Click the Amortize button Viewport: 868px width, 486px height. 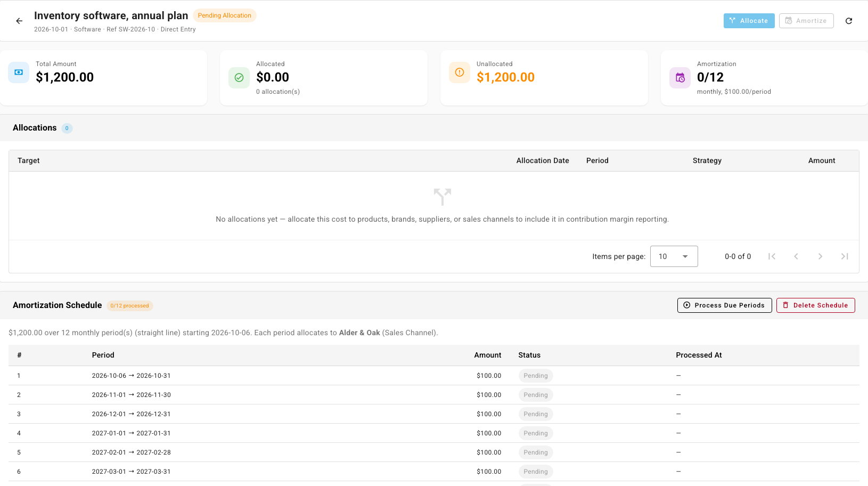pyautogui.click(x=806, y=21)
